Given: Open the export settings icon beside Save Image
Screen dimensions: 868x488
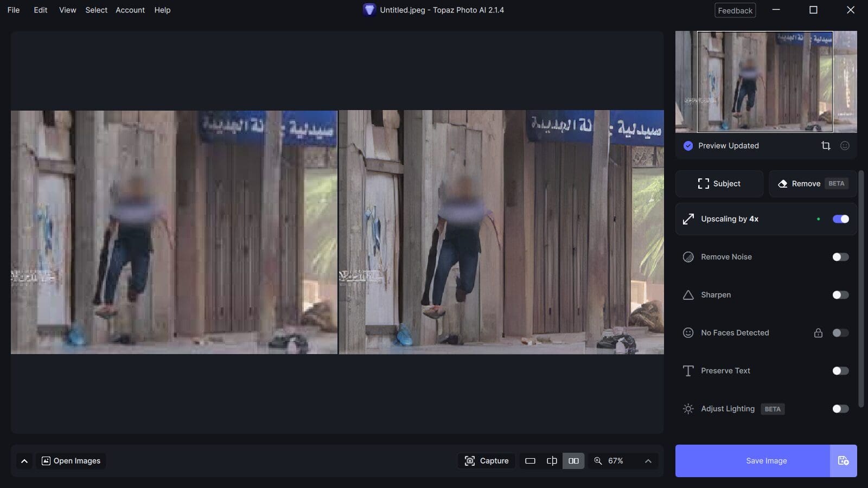Looking at the screenshot, I should click(x=844, y=461).
